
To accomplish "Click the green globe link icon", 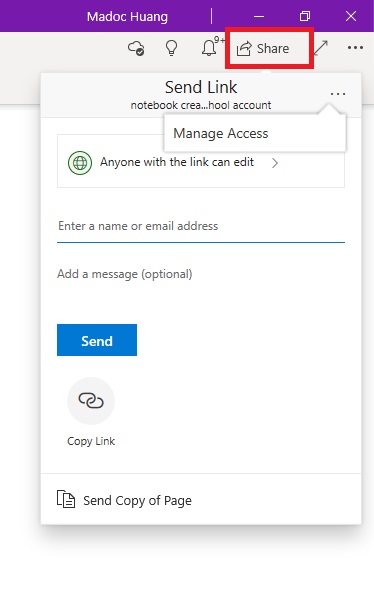I will [80, 163].
